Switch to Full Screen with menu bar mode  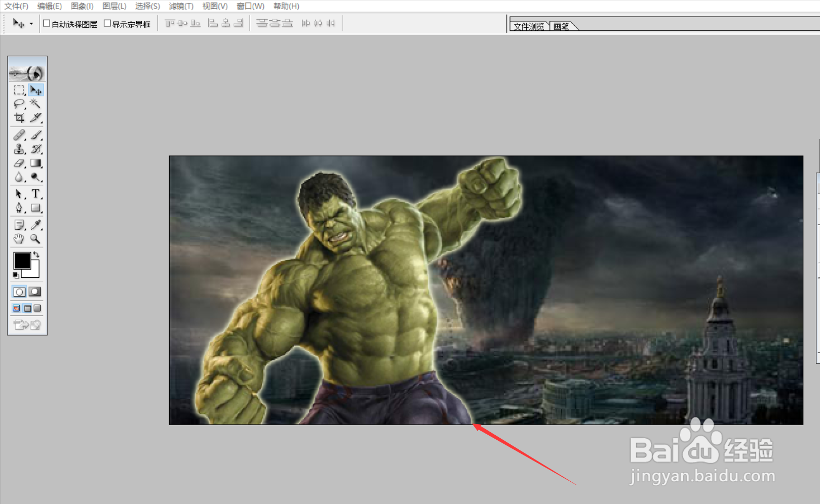pyautogui.click(x=27, y=308)
